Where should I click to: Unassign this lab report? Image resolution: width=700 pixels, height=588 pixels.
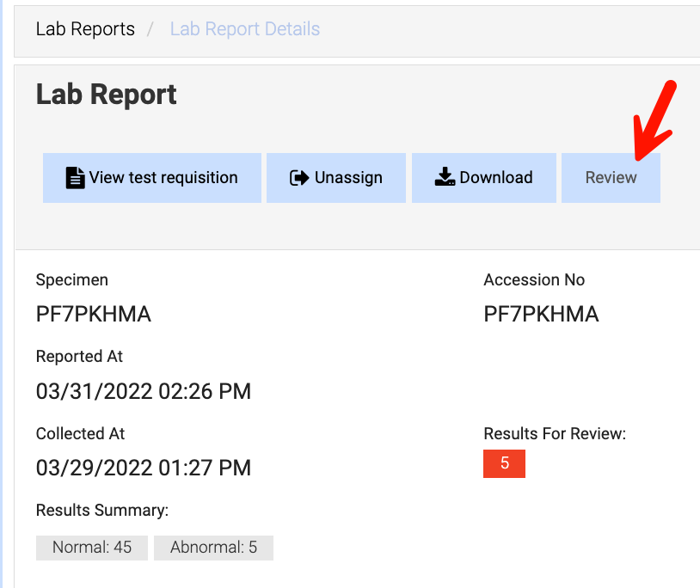tap(335, 177)
